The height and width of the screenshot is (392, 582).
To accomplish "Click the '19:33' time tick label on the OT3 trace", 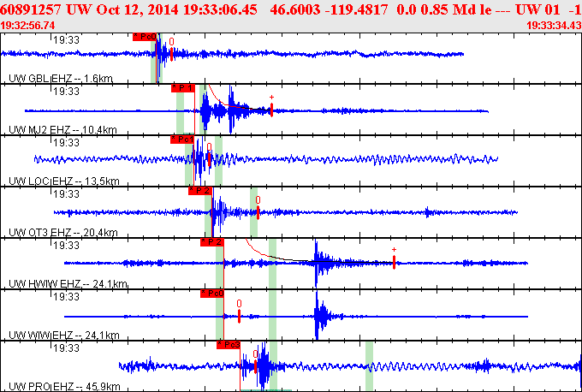I will coord(67,193).
